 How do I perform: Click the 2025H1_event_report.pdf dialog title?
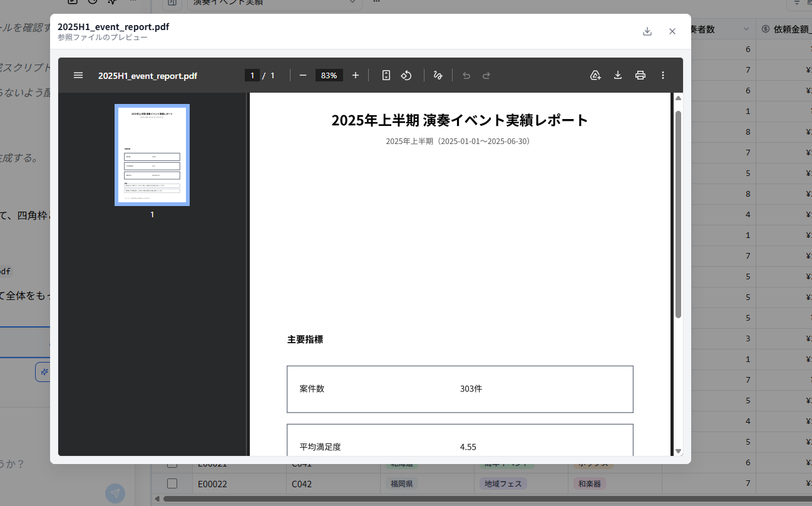[113, 26]
